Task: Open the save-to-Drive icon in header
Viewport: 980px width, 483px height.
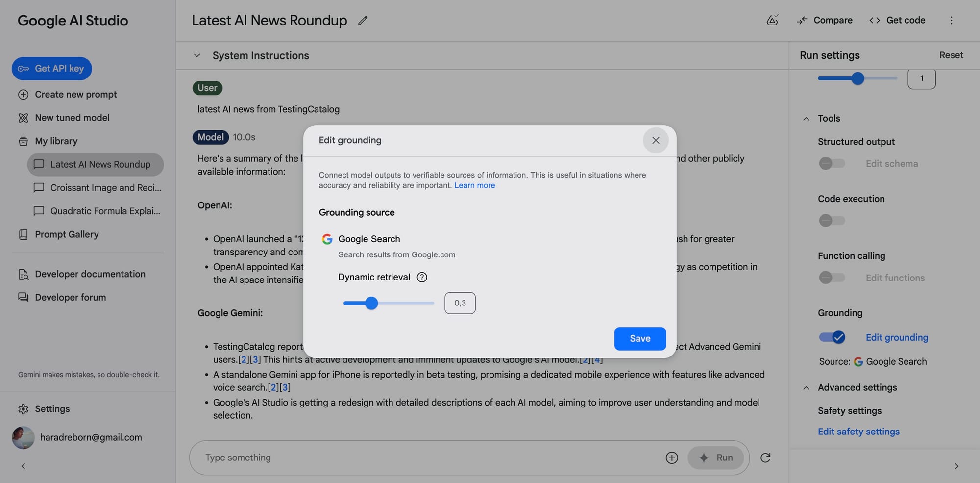Action: (x=772, y=20)
